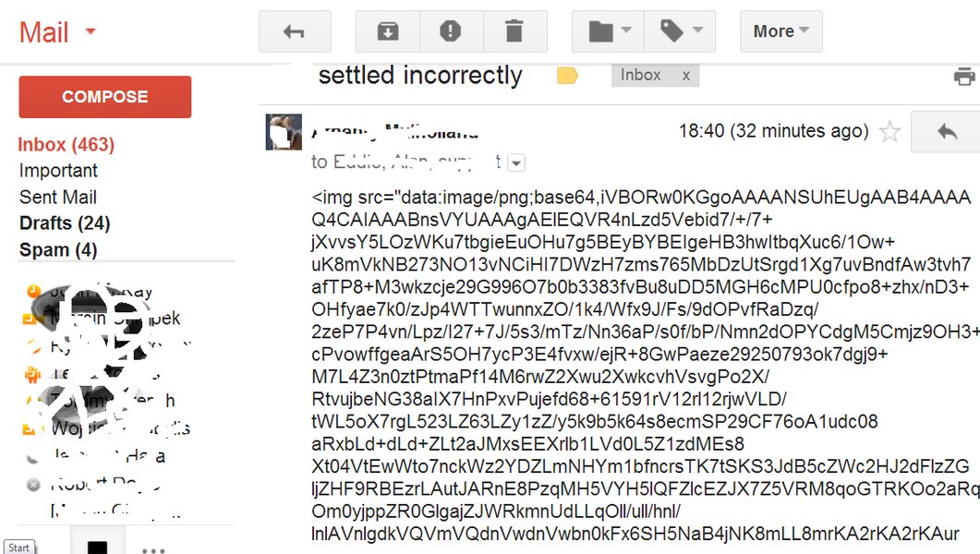Archive the open email
This screenshot has width=980, height=554.
[387, 30]
